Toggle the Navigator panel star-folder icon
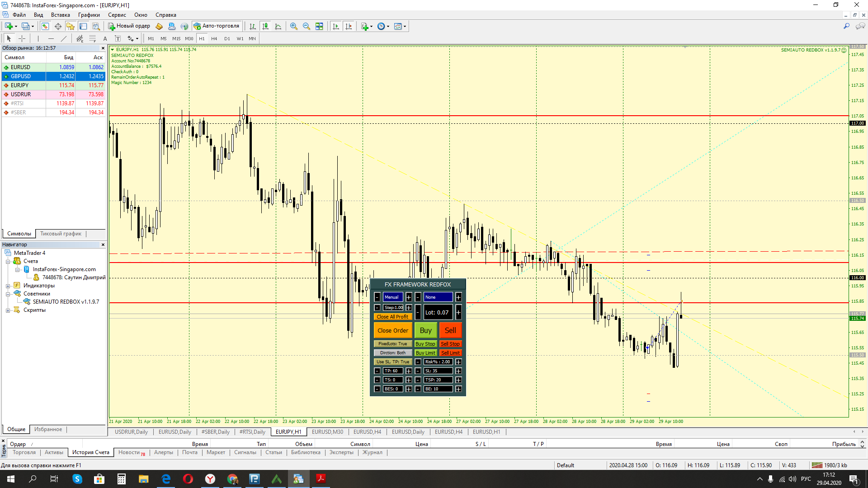 tap(71, 26)
